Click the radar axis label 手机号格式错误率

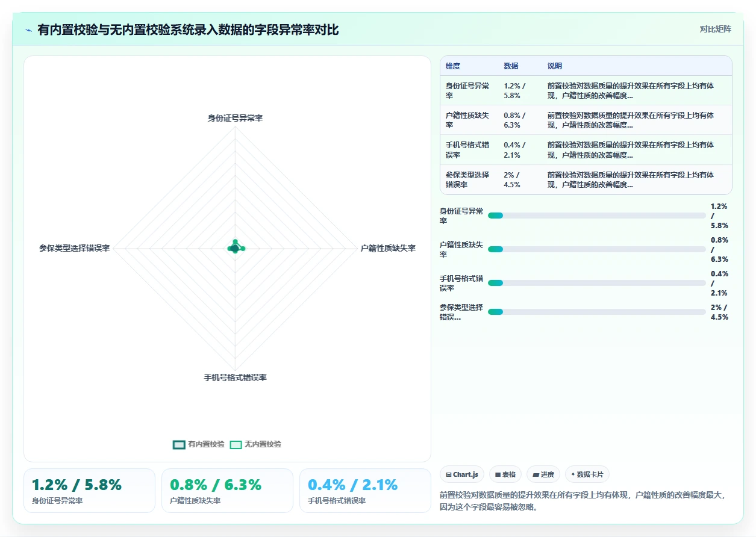click(x=235, y=378)
